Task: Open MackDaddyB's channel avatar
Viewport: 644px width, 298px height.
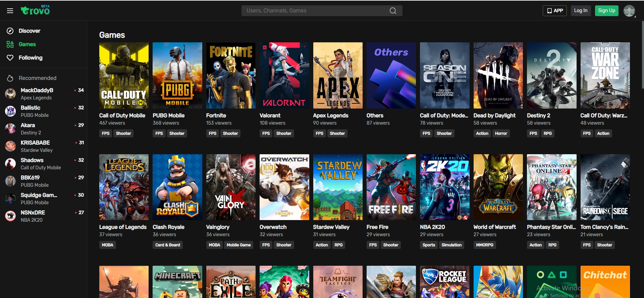Action: [x=10, y=94]
